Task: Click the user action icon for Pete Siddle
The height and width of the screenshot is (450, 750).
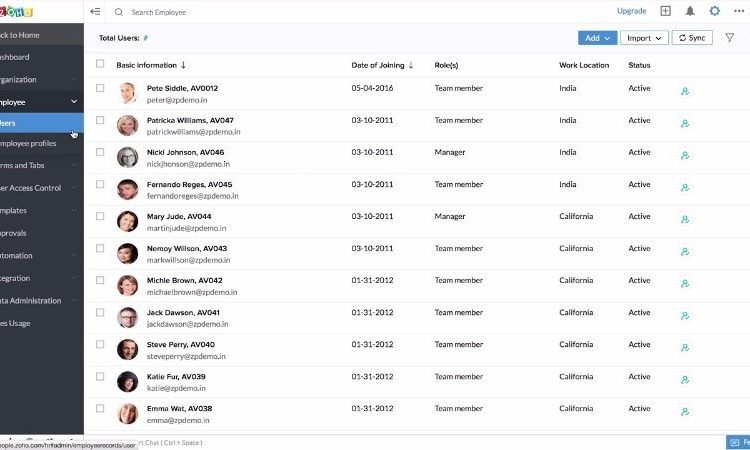Action: [x=685, y=92]
